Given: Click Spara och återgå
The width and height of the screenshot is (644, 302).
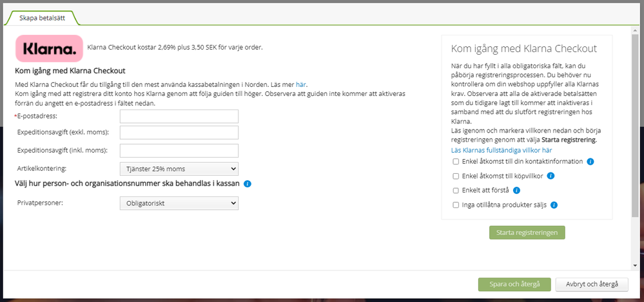Looking at the screenshot, I should [x=514, y=285].
